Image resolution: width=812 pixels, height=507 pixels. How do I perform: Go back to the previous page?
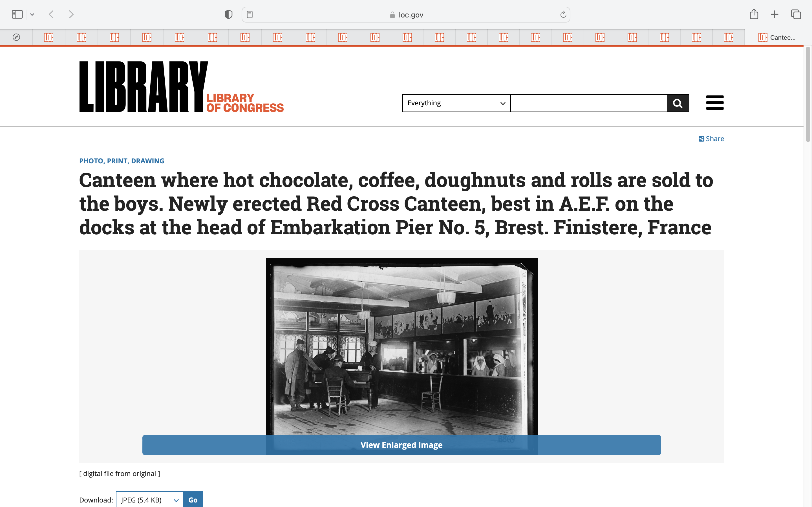51,14
